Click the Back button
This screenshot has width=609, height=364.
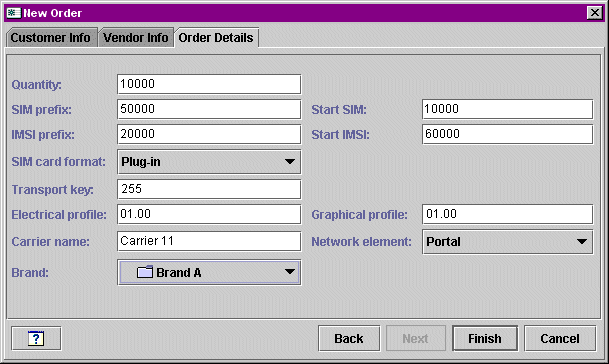pos(349,338)
